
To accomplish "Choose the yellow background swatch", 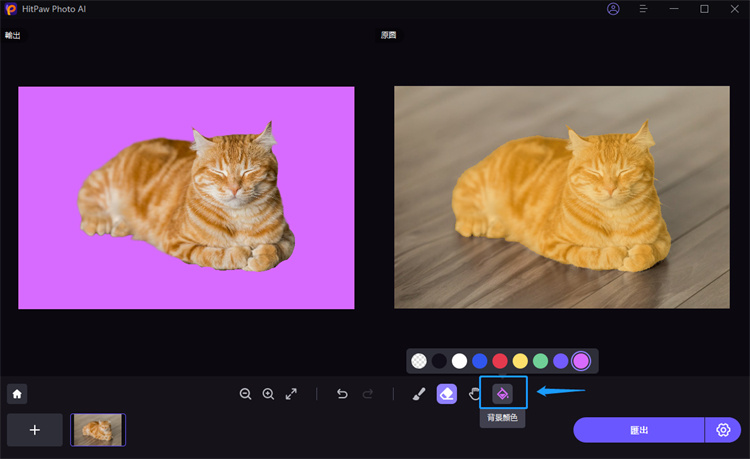I will pyautogui.click(x=520, y=361).
